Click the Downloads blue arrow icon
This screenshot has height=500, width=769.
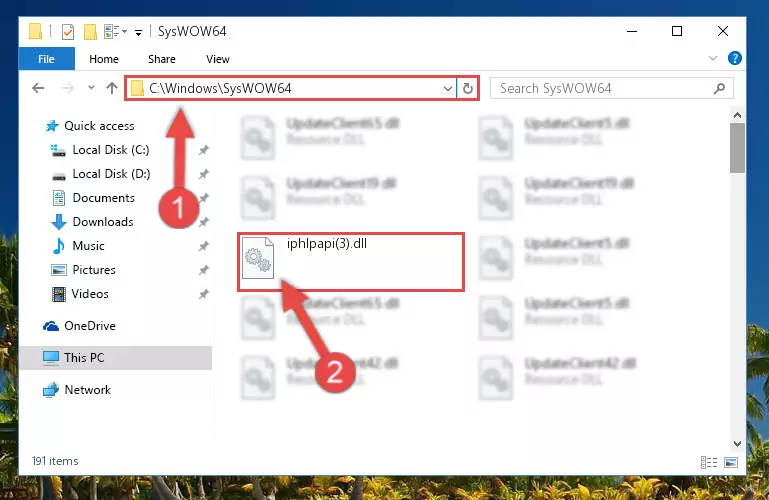coord(59,222)
